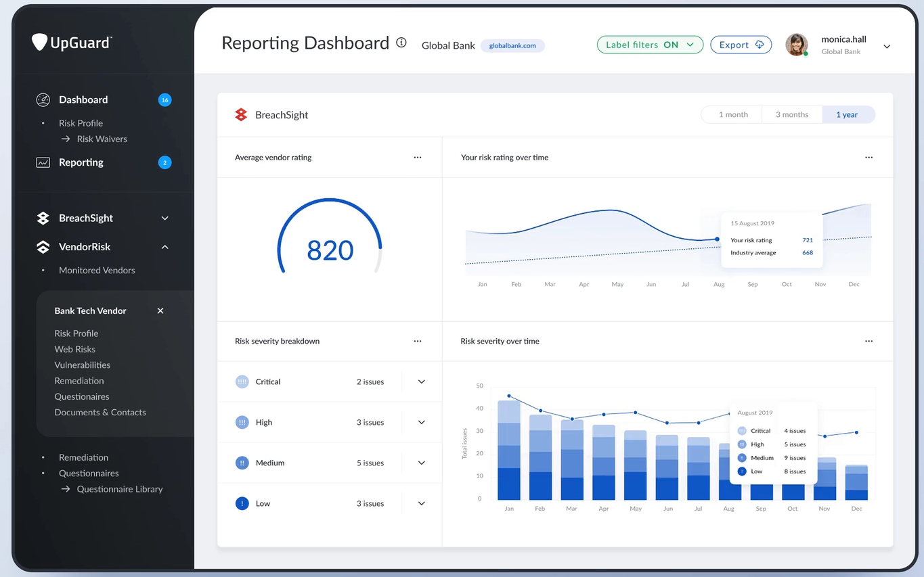Click the Reporting chart icon in sidebar
The height and width of the screenshot is (577, 924).
(x=43, y=162)
